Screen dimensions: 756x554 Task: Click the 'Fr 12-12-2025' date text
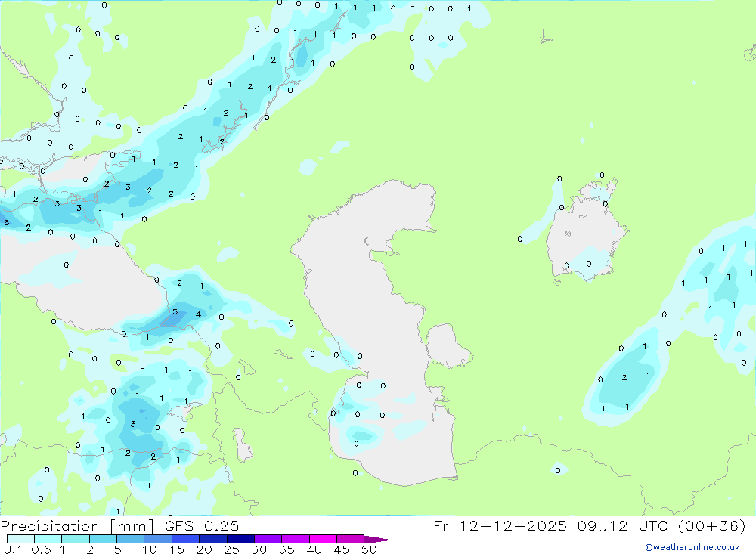[500, 525]
